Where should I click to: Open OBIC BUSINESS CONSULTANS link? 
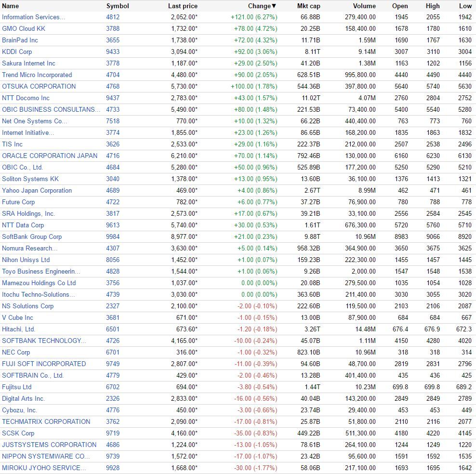point(51,109)
